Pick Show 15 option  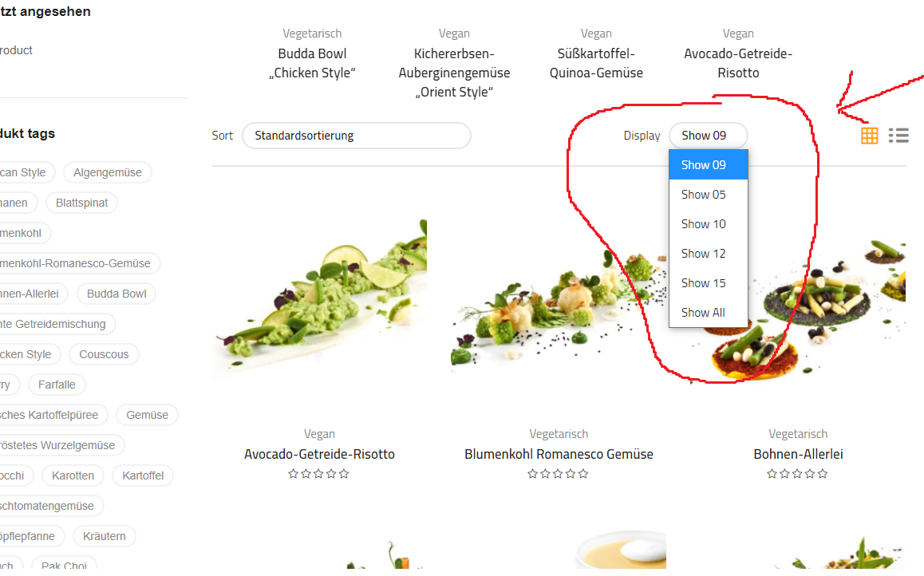709,282
